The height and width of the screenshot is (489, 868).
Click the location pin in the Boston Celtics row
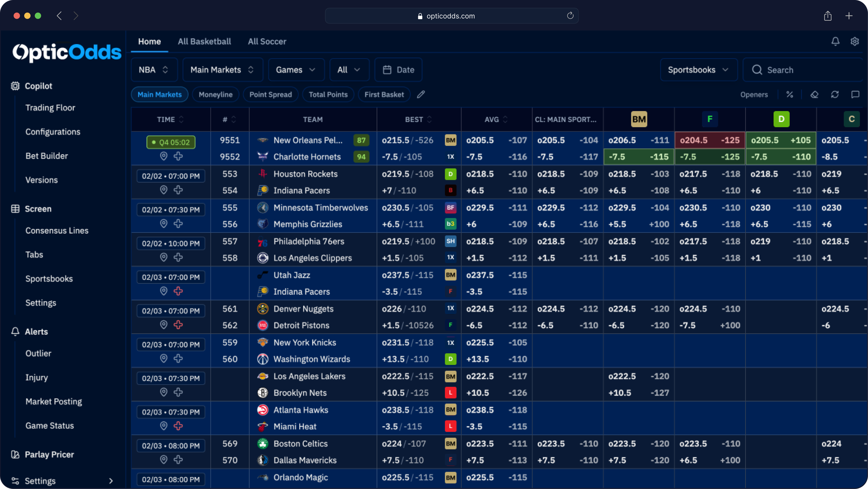(163, 460)
